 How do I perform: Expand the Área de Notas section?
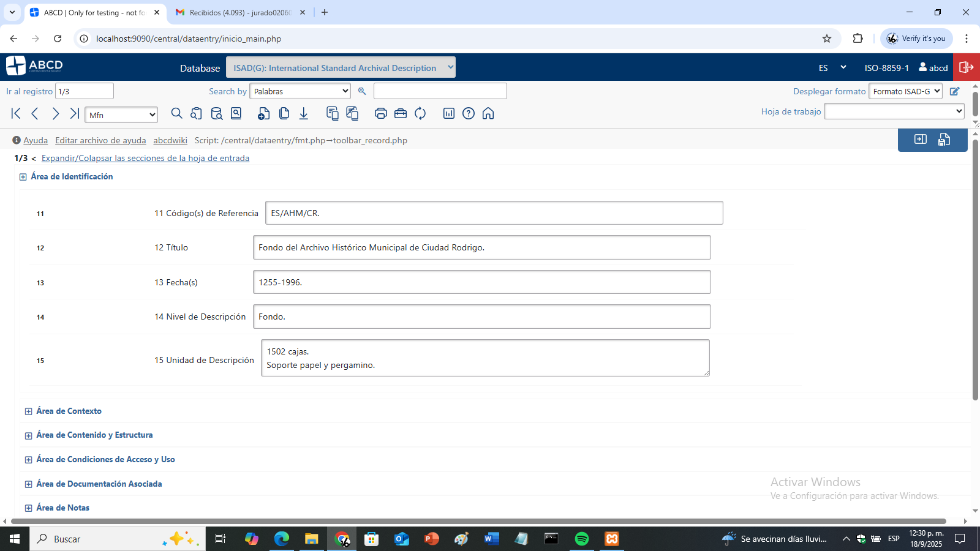28,508
